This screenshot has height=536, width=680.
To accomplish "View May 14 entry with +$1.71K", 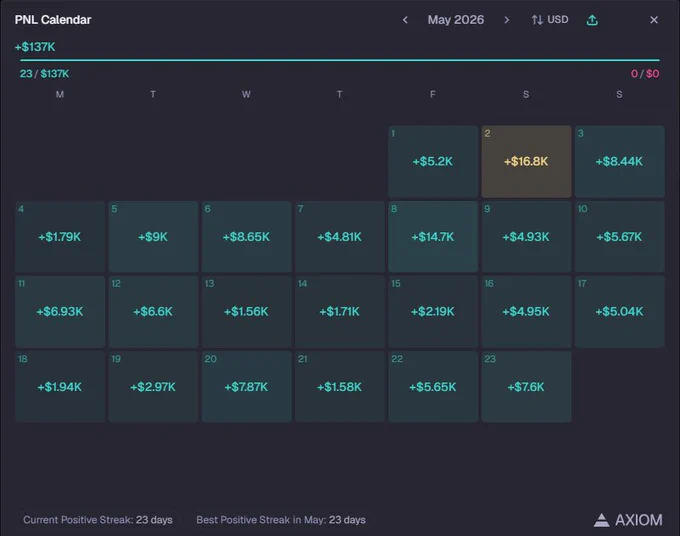I will pyautogui.click(x=340, y=311).
